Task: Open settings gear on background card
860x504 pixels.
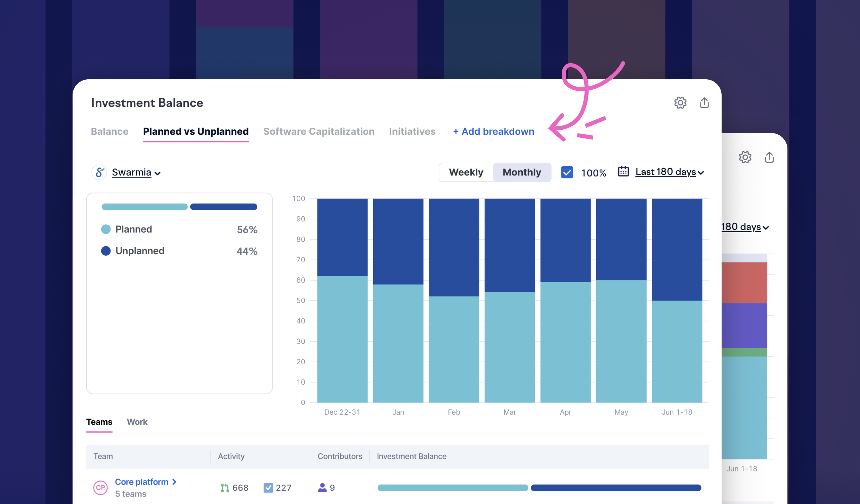Action: (745, 157)
